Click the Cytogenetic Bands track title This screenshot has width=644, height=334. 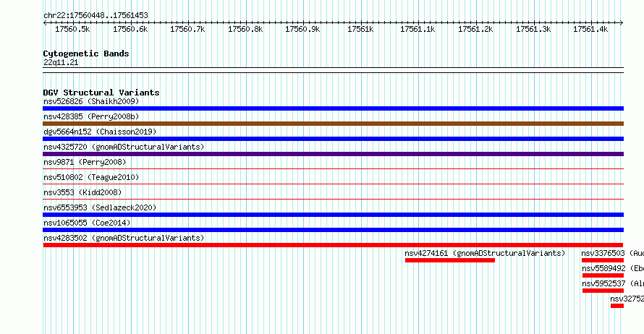point(86,53)
